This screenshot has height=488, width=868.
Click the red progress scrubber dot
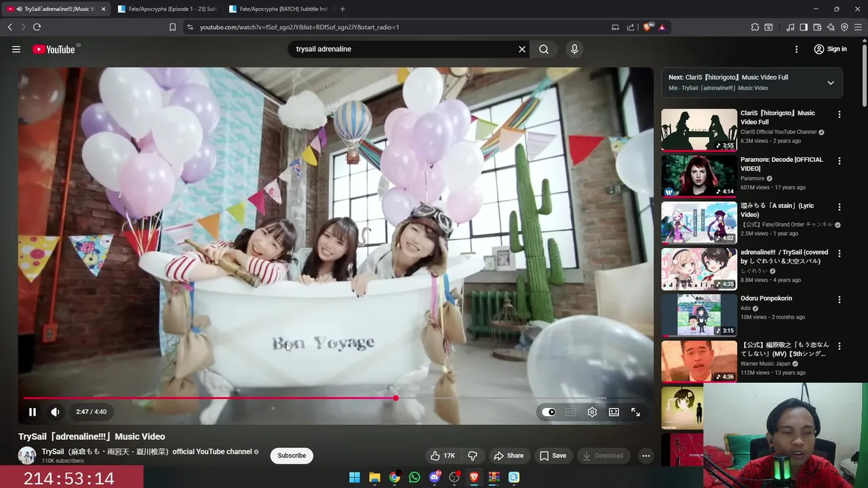tap(395, 398)
